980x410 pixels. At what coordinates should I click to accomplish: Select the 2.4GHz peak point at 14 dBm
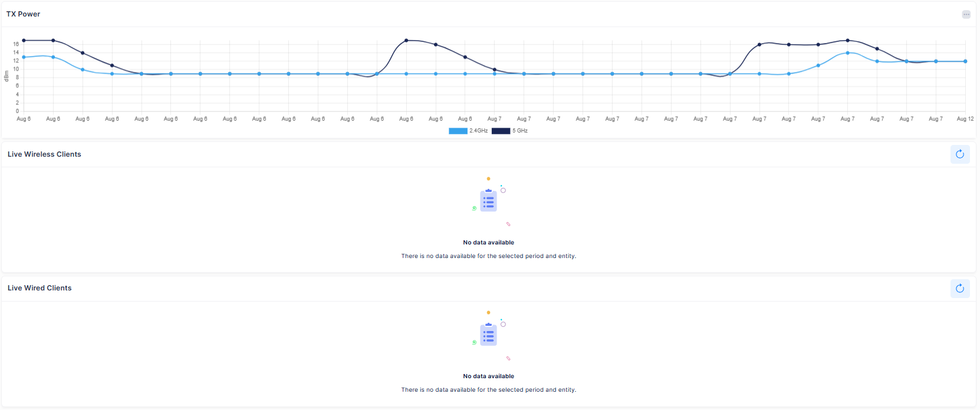(x=847, y=53)
